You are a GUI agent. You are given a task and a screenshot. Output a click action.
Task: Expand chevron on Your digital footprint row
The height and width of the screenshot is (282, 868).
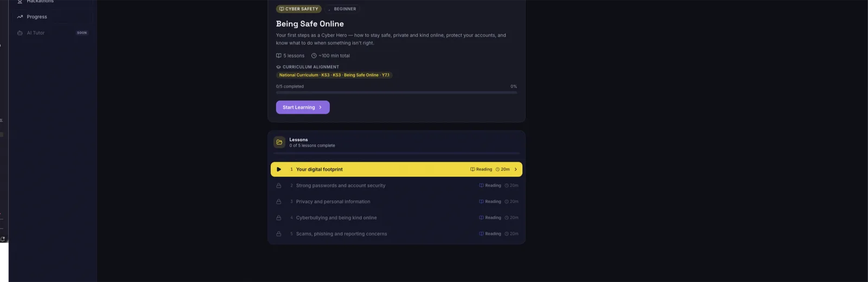click(x=515, y=169)
